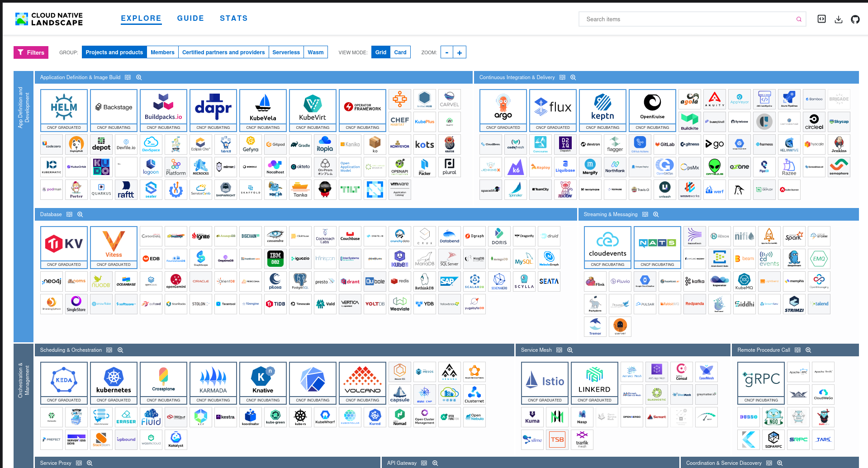This screenshot has height=468, width=868.
Task: Switch to the Wasm group tab
Action: (x=316, y=52)
